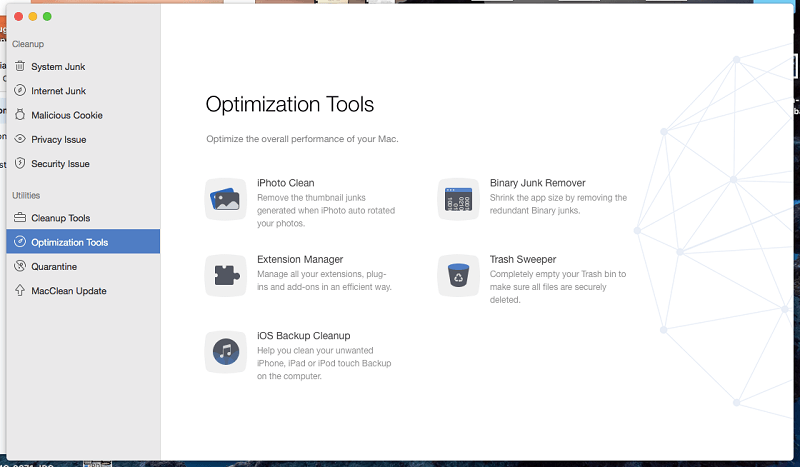Open the Extension Manager title link

[300, 259]
